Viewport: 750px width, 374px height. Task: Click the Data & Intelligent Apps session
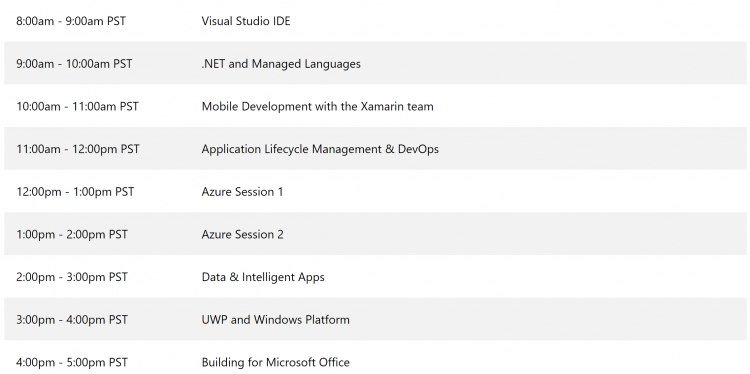point(263,277)
